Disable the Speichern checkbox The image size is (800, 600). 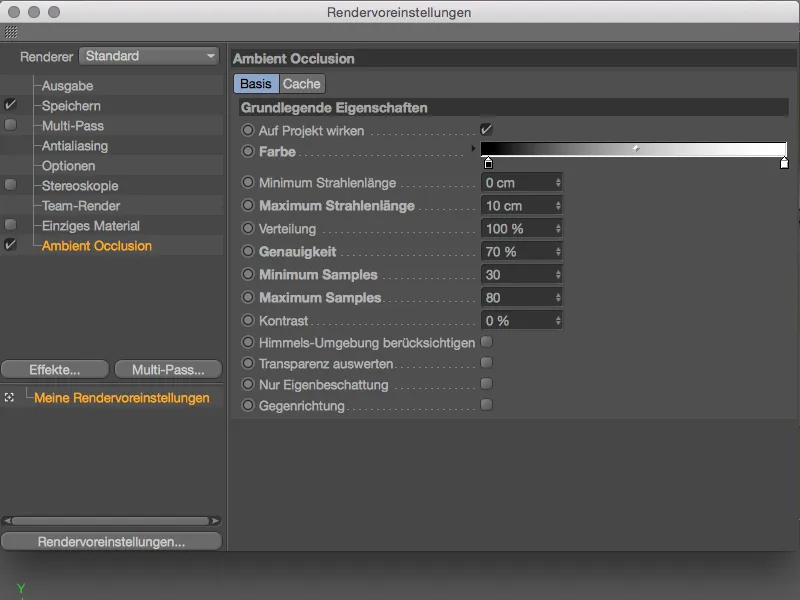[10, 105]
